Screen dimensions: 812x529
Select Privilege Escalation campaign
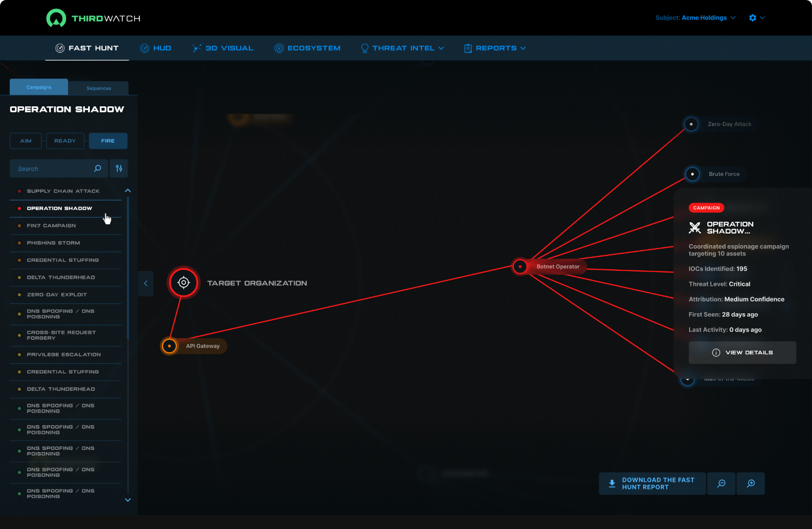(x=65, y=355)
